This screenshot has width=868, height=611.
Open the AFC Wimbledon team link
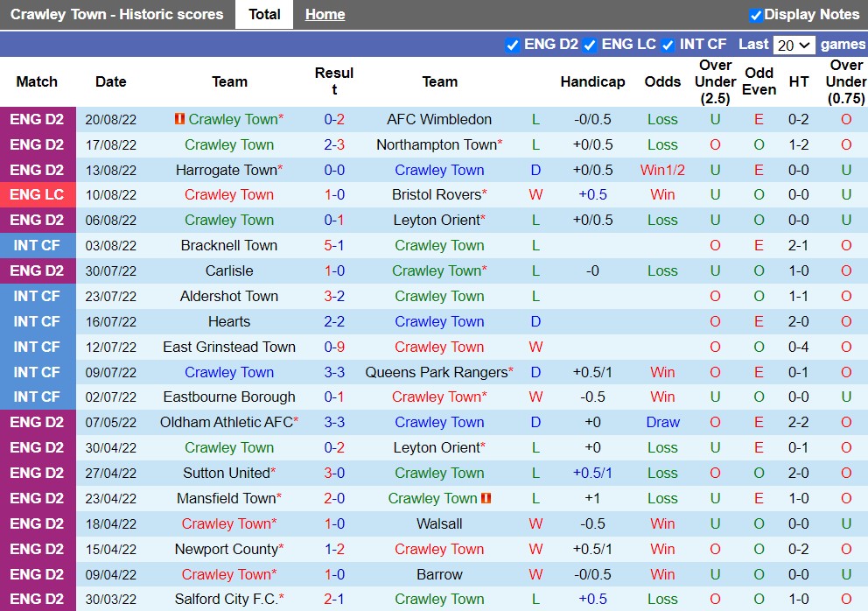[439, 119]
